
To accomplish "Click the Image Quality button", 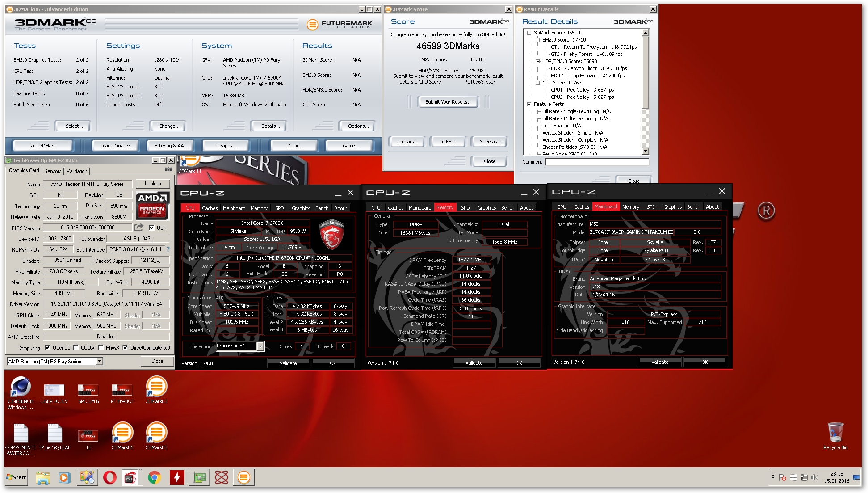I will pyautogui.click(x=116, y=146).
